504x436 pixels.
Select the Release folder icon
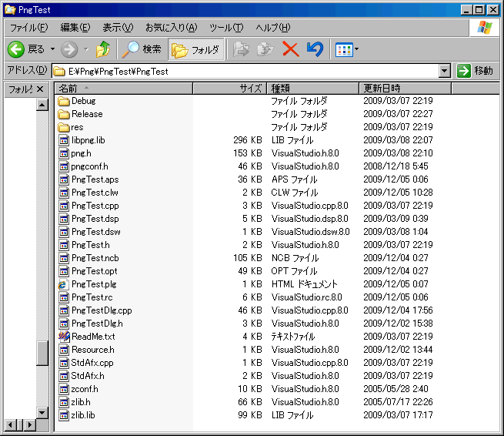click(x=64, y=114)
